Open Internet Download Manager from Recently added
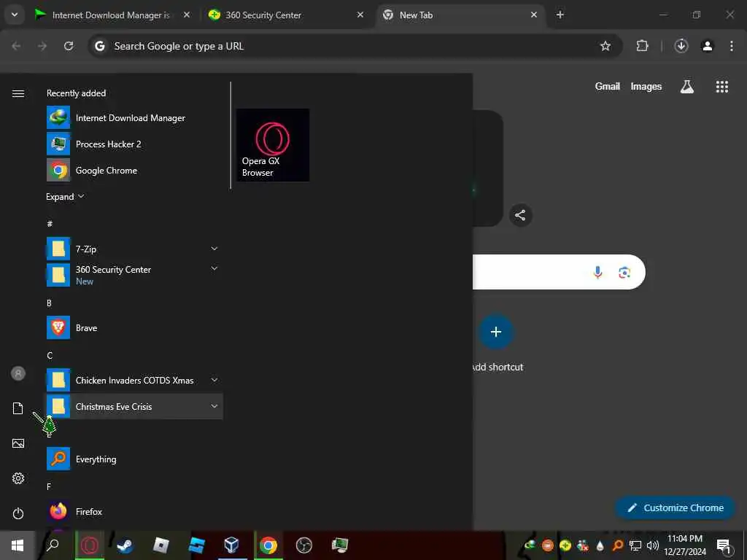Image resolution: width=747 pixels, height=560 pixels. pos(134,118)
